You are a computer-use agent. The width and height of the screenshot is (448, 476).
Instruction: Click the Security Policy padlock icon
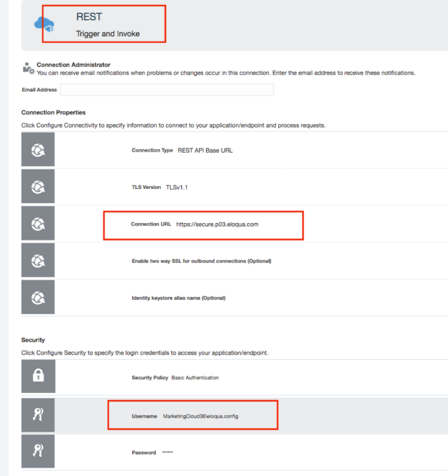point(38,377)
